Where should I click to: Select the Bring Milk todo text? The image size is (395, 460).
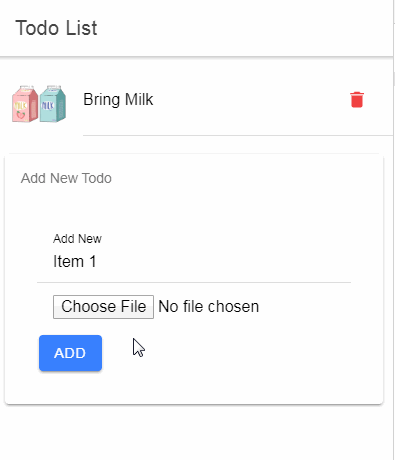tap(118, 100)
